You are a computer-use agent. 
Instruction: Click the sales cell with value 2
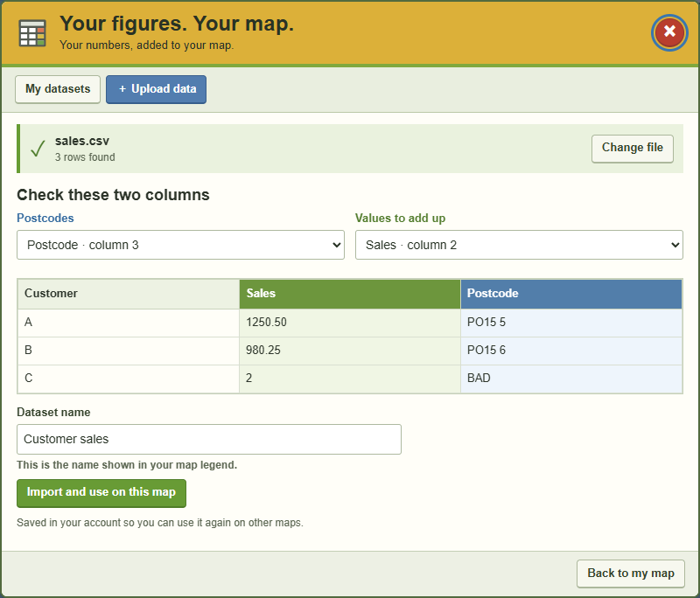350,379
